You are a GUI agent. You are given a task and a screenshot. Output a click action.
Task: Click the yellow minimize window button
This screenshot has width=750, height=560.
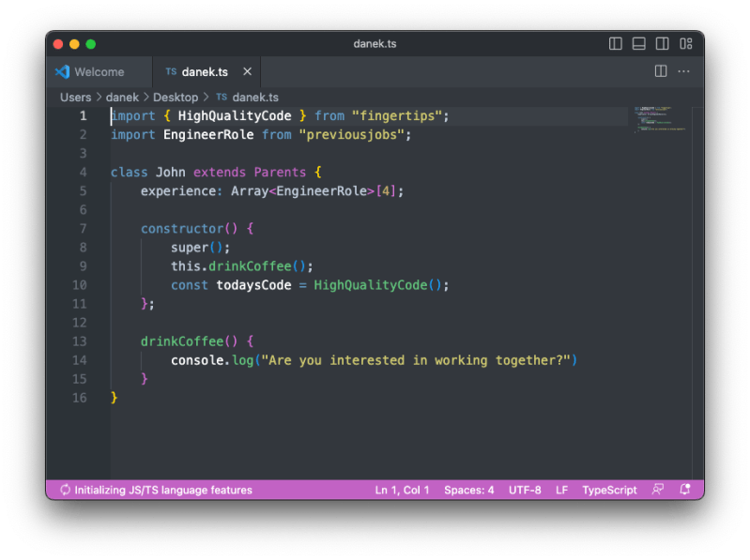pos(74,44)
